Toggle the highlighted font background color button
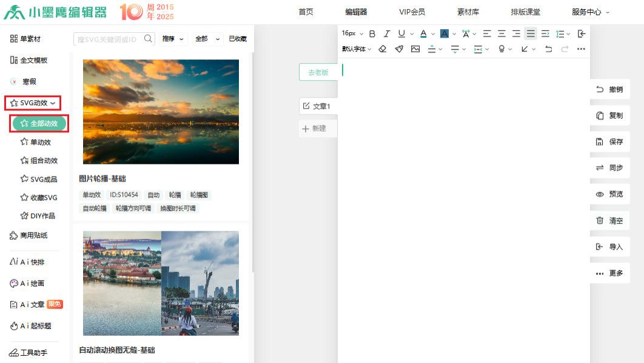Viewport: 644px width, 363px height. [x=445, y=34]
